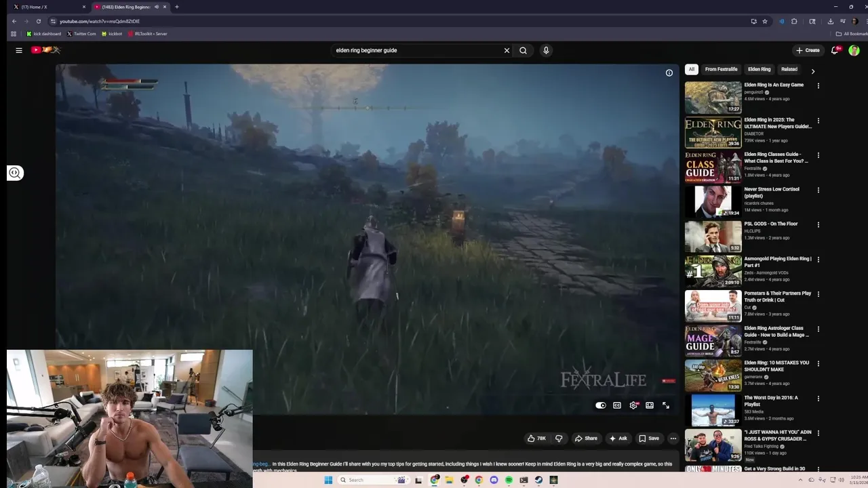Image resolution: width=868 pixels, height=488 pixels.
Task: Show video info card icon
Action: [669, 73]
